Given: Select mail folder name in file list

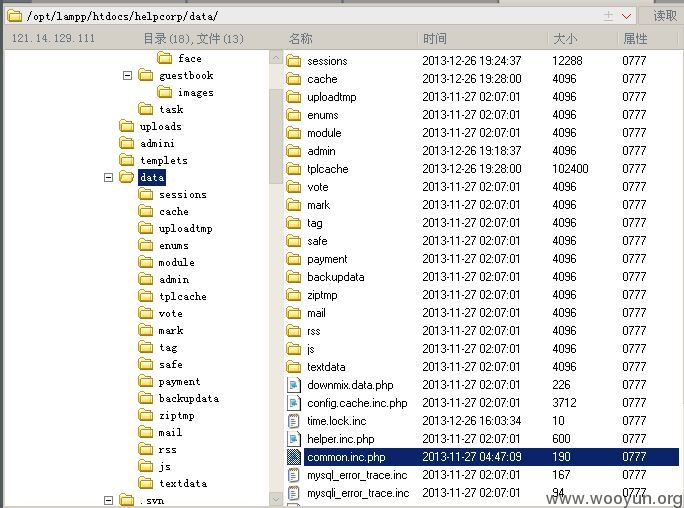Looking at the screenshot, I should (316, 313).
